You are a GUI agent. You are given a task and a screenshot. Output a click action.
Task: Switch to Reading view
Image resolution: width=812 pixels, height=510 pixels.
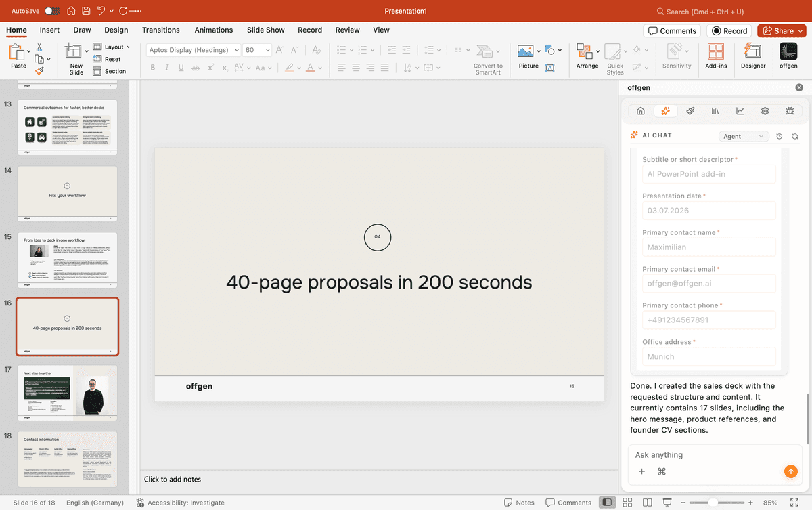point(647,503)
